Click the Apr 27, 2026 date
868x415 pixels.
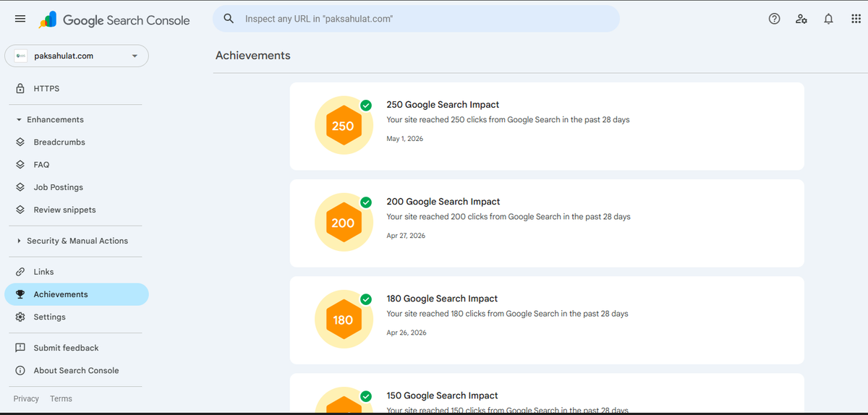(406, 236)
